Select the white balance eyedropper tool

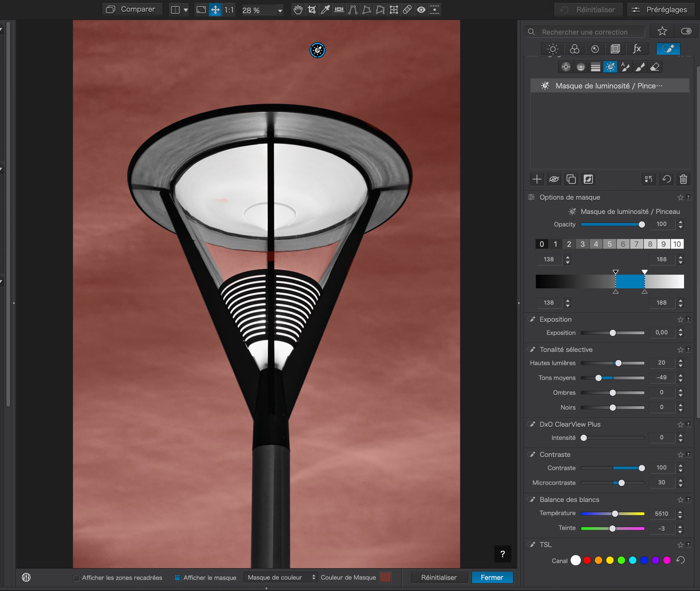click(x=325, y=10)
